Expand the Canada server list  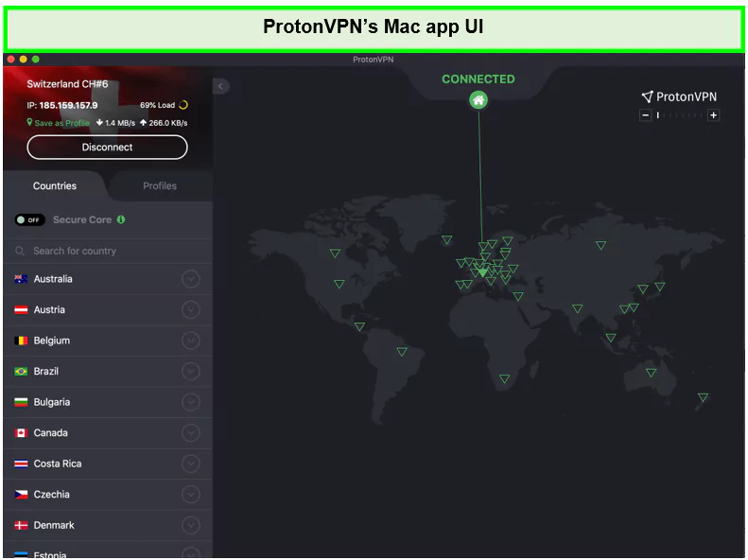190,432
